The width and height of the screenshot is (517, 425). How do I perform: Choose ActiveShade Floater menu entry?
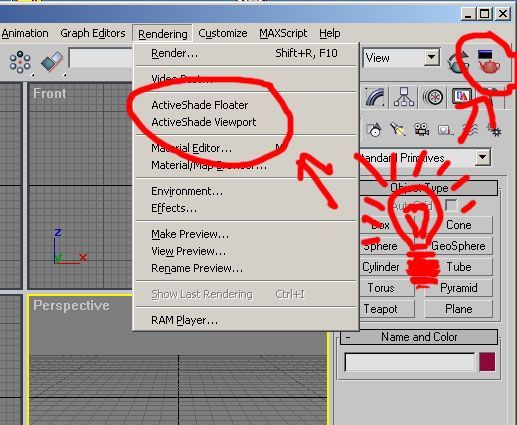[x=246, y=105]
